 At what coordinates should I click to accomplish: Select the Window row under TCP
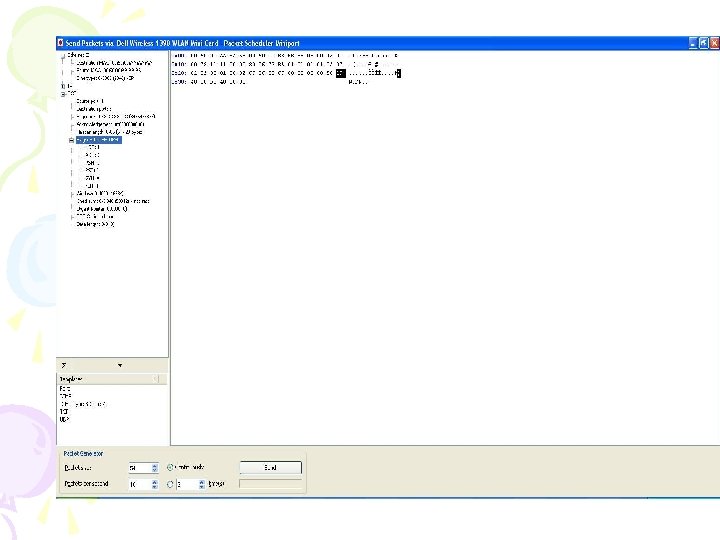coord(100,193)
